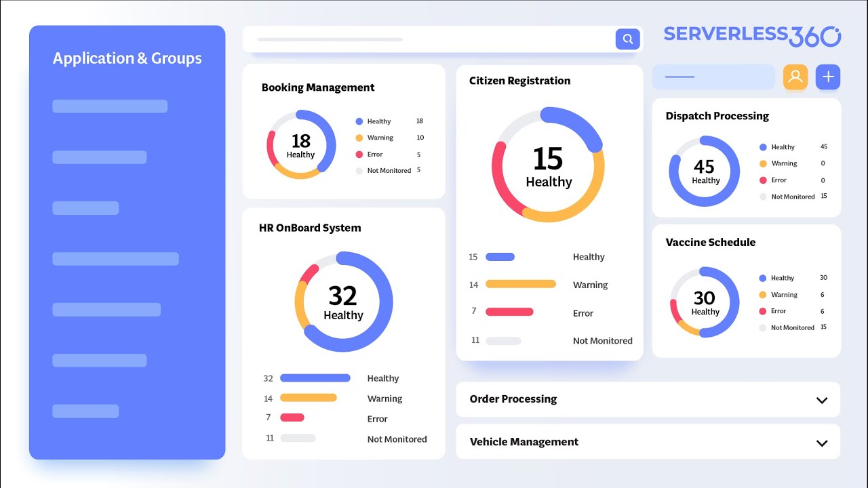This screenshot has height=488, width=868.
Task: Click the blue Healthy bar in Citizen Registration
Action: (x=500, y=257)
